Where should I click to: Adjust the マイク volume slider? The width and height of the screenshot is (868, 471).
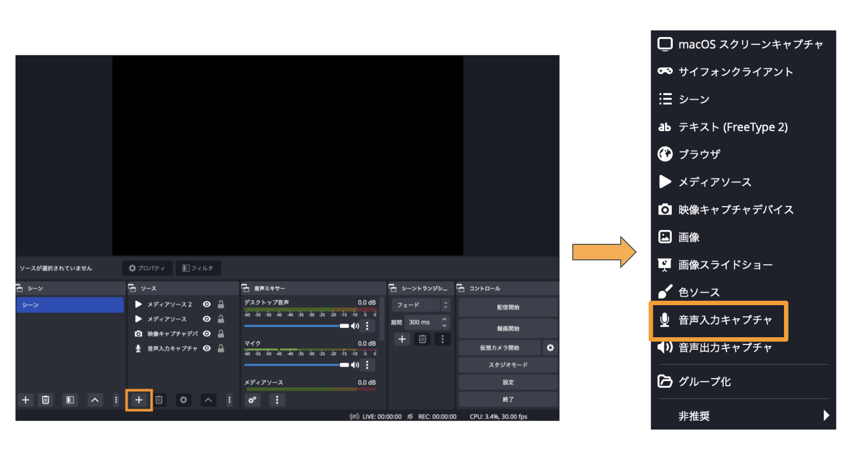(x=296, y=365)
